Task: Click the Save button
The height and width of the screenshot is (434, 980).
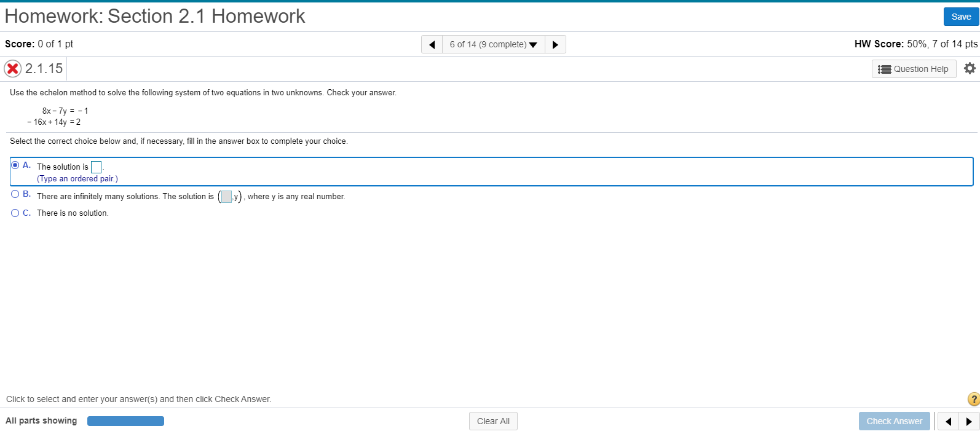Action: [x=961, y=17]
